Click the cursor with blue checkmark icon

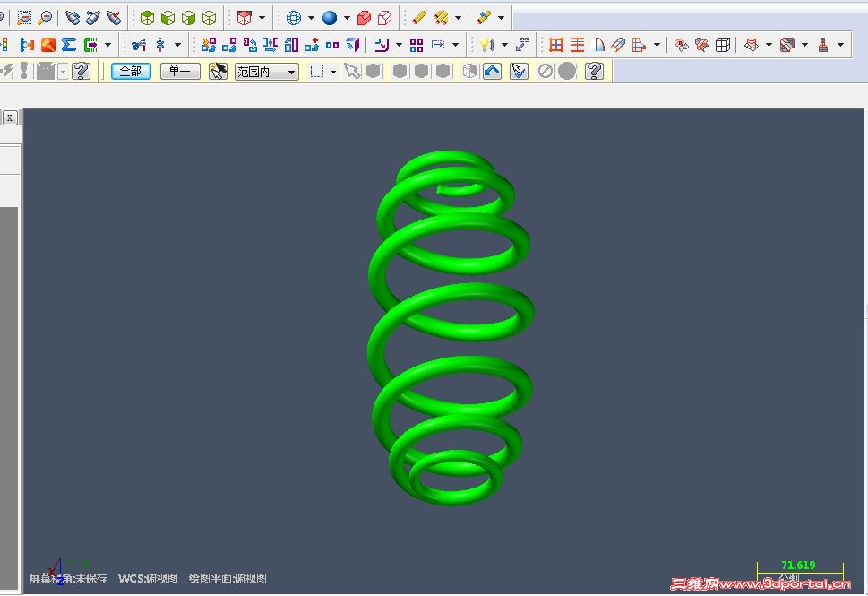click(519, 72)
